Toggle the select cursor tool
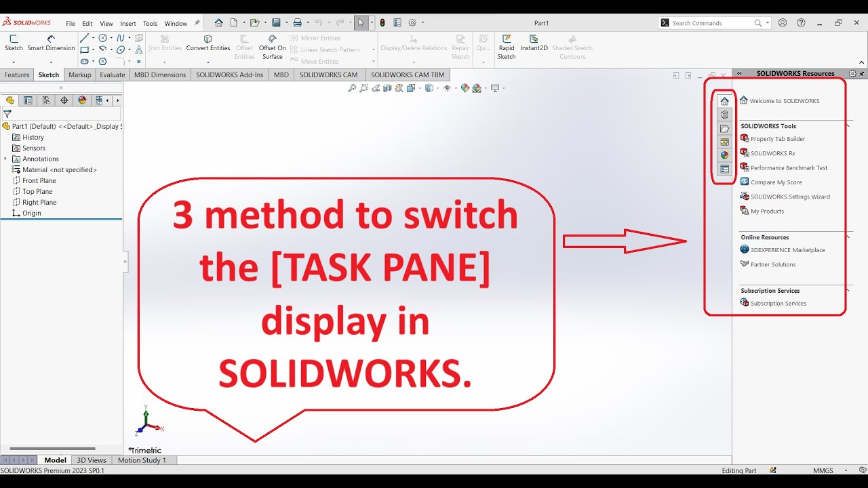This screenshot has height=488, width=868. click(361, 22)
